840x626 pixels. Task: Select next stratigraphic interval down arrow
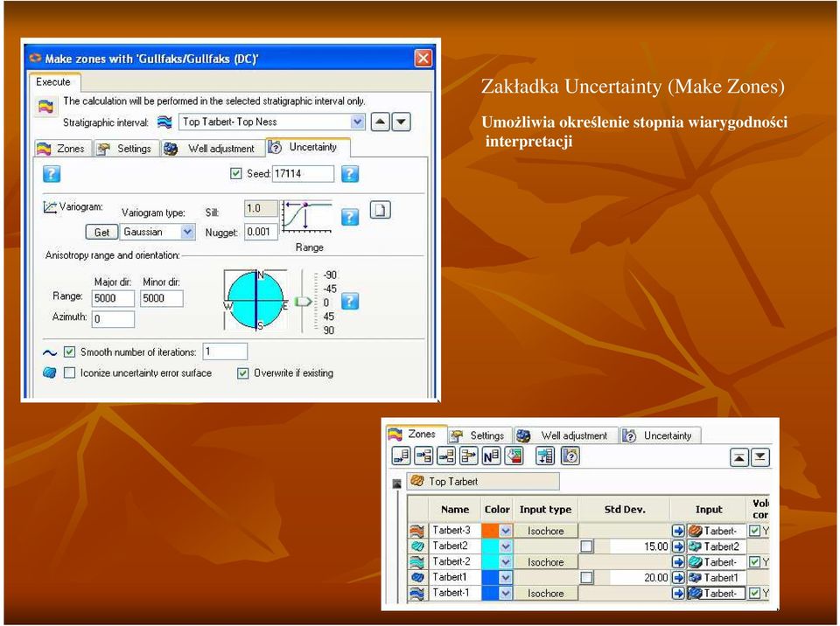pos(402,122)
